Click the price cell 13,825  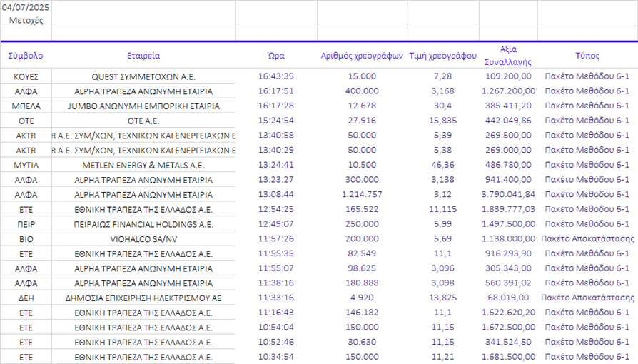pos(442,298)
